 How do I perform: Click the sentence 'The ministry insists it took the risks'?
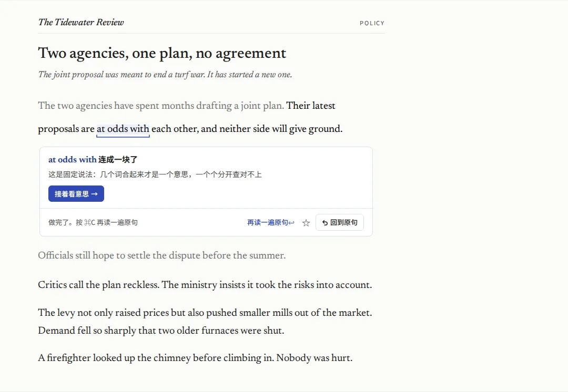[x=267, y=285]
